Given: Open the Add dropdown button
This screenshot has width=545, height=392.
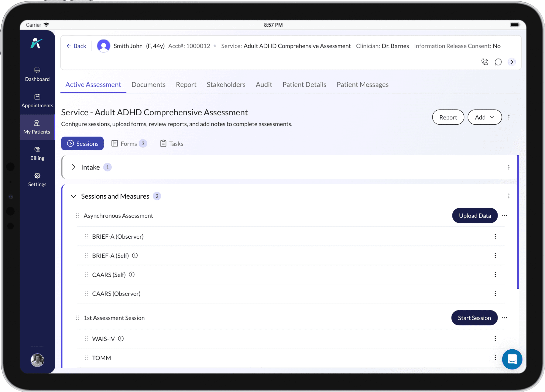Looking at the screenshot, I should pos(484,117).
